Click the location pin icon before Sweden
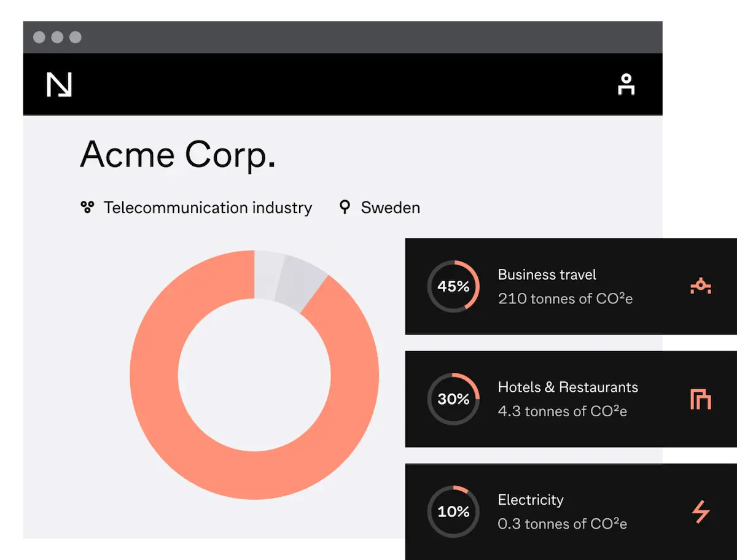Viewport: 737px width, 560px height. 345,207
